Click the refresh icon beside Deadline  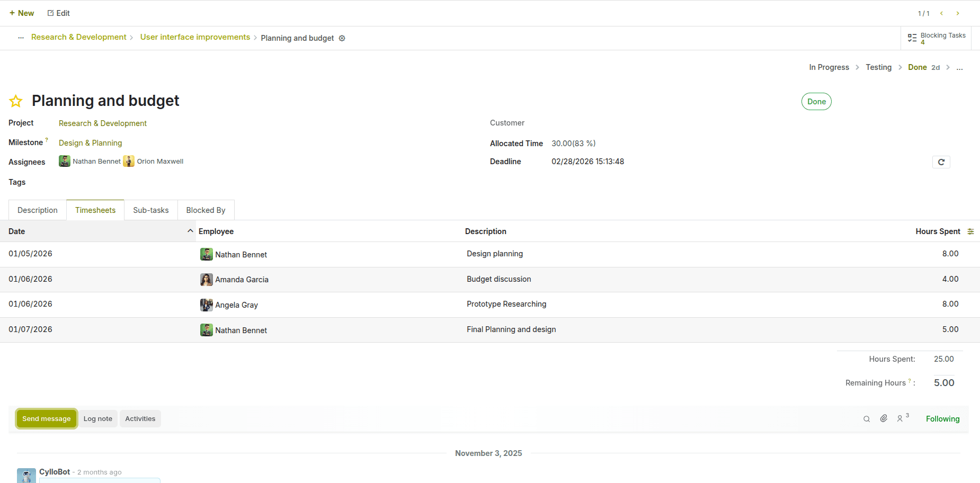pyautogui.click(x=941, y=162)
